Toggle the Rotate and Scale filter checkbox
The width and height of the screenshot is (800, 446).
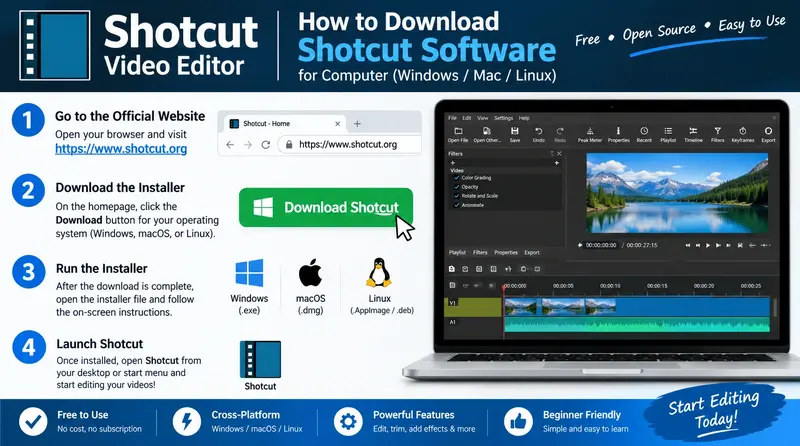click(x=457, y=196)
